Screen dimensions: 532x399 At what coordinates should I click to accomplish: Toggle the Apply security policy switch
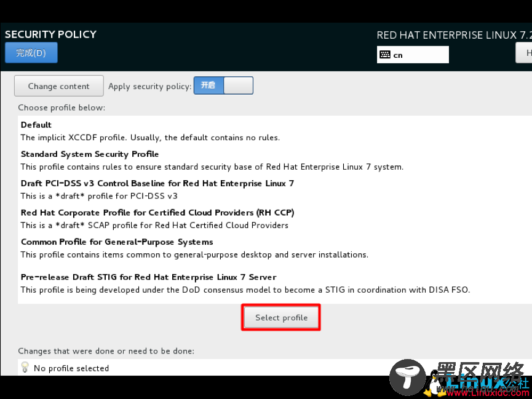coord(223,85)
